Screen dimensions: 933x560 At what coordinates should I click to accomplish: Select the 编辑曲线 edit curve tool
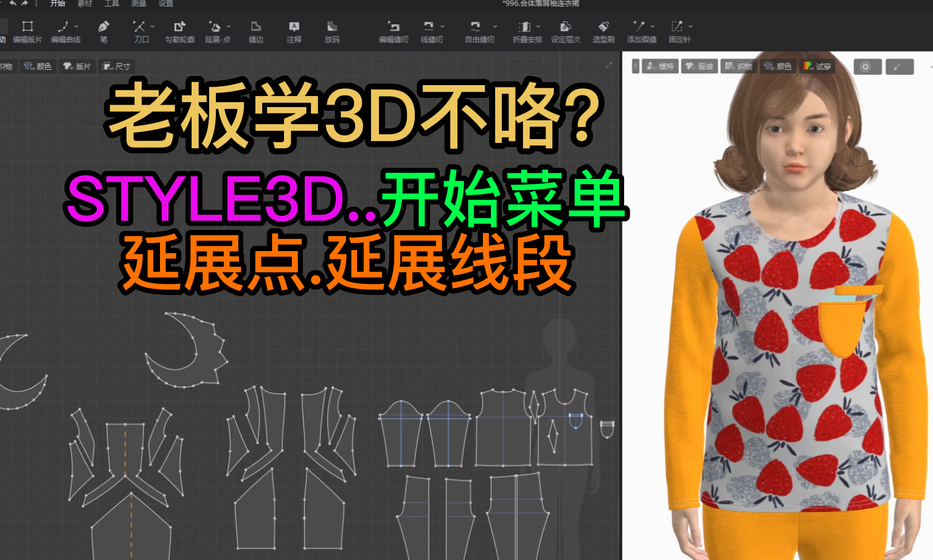click(x=64, y=32)
